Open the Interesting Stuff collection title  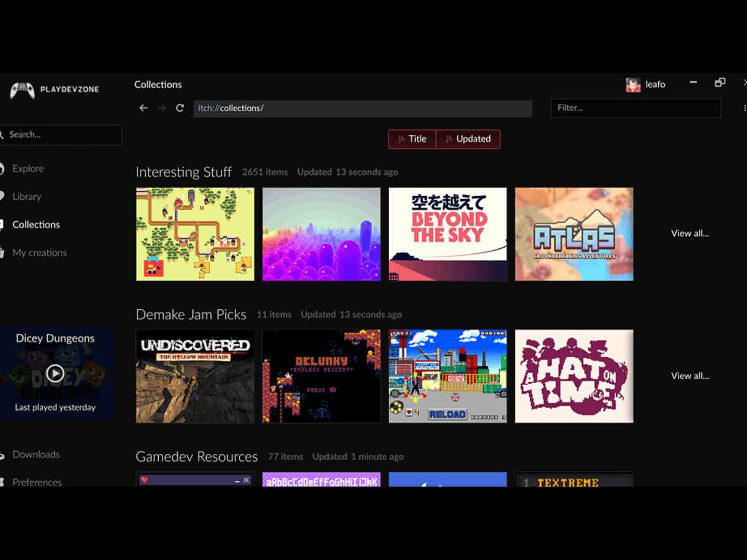[x=184, y=172]
